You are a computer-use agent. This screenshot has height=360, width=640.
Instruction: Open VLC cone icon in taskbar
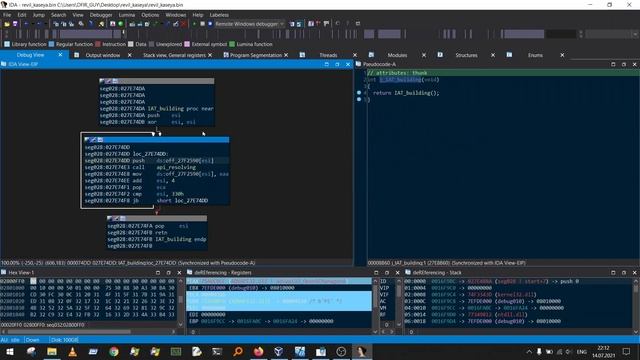(72, 351)
